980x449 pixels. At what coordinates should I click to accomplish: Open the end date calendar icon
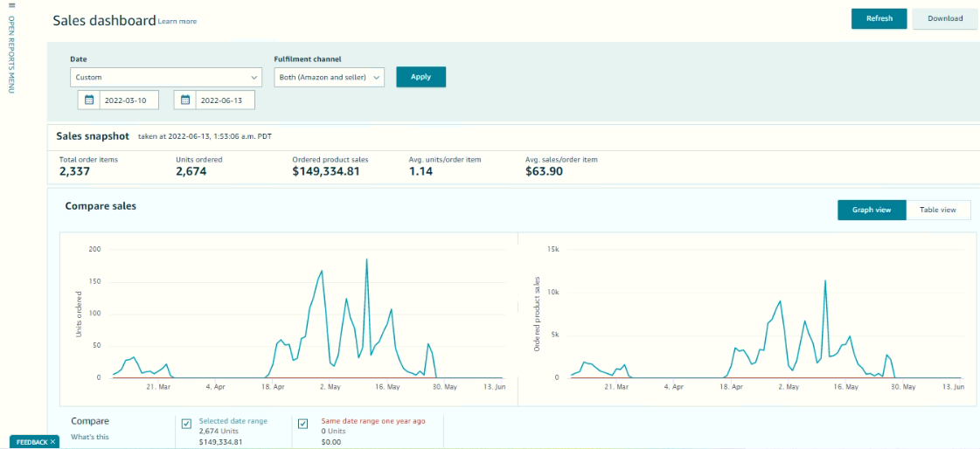[x=185, y=100]
